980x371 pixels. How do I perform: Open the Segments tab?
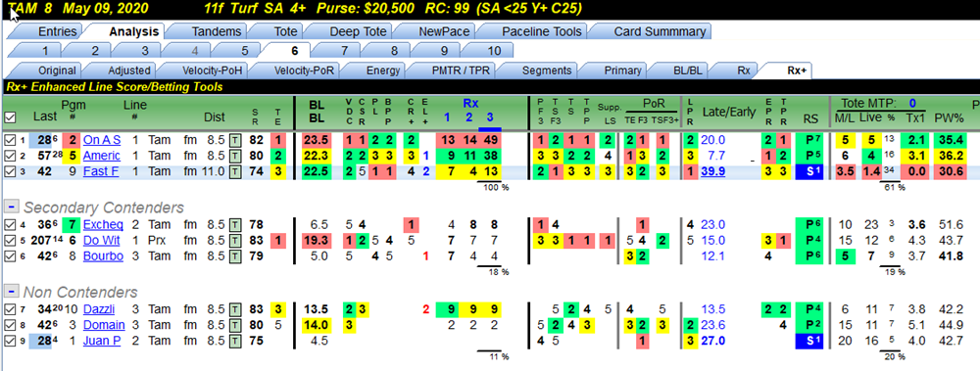tap(546, 70)
